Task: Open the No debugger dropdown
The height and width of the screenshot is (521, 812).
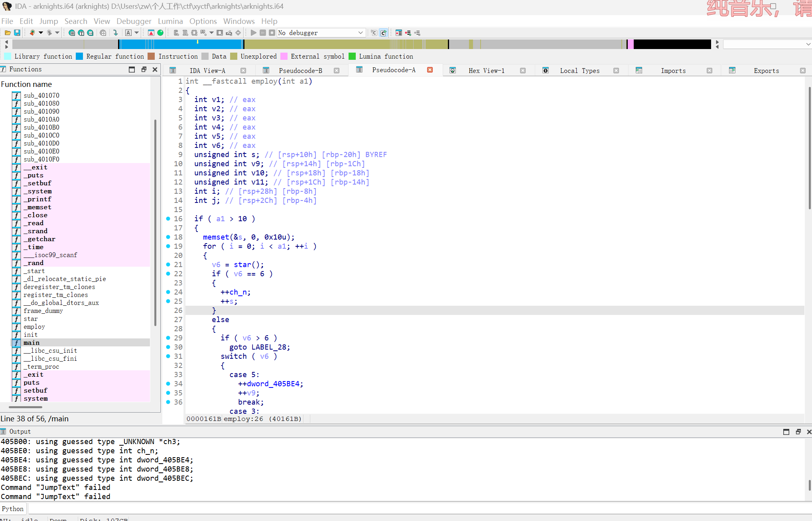Action: 360,33
